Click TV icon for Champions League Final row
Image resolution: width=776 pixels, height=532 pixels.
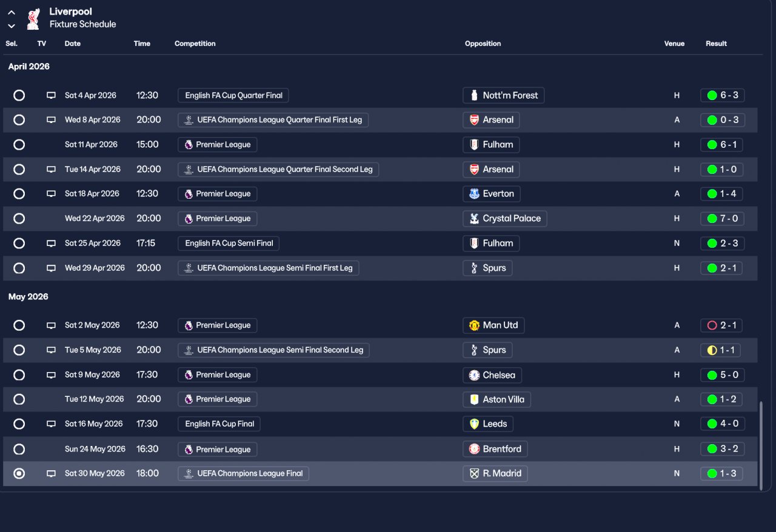[52, 473]
